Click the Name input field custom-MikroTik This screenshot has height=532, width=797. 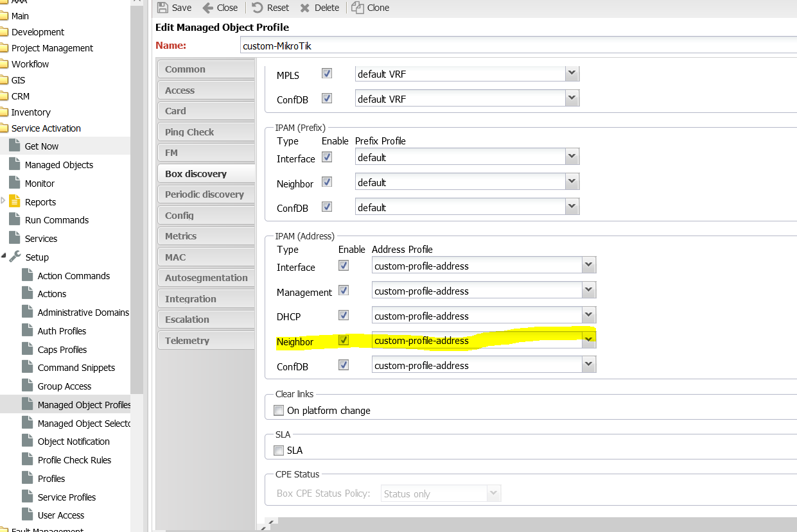coord(518,46)
